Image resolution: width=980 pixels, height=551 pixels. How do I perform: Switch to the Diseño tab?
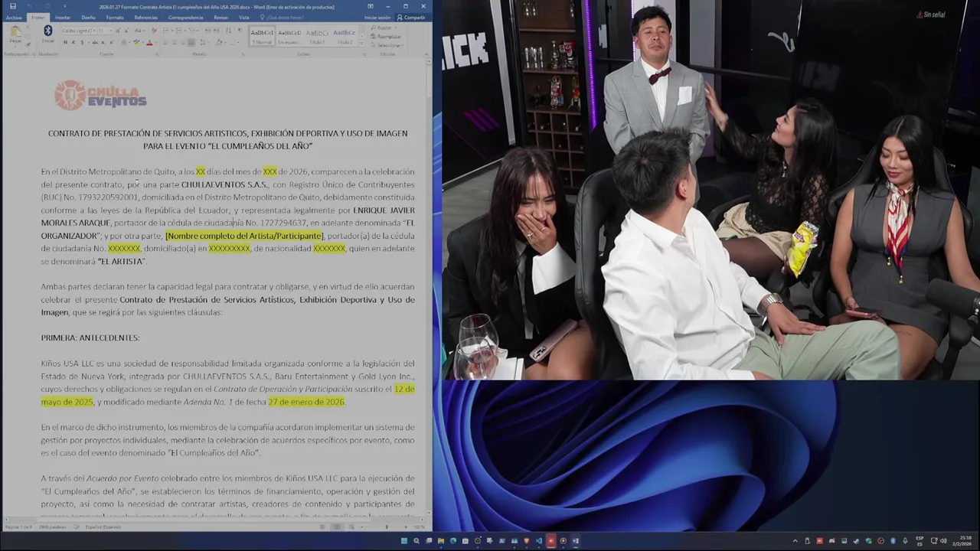coord(88,18)
